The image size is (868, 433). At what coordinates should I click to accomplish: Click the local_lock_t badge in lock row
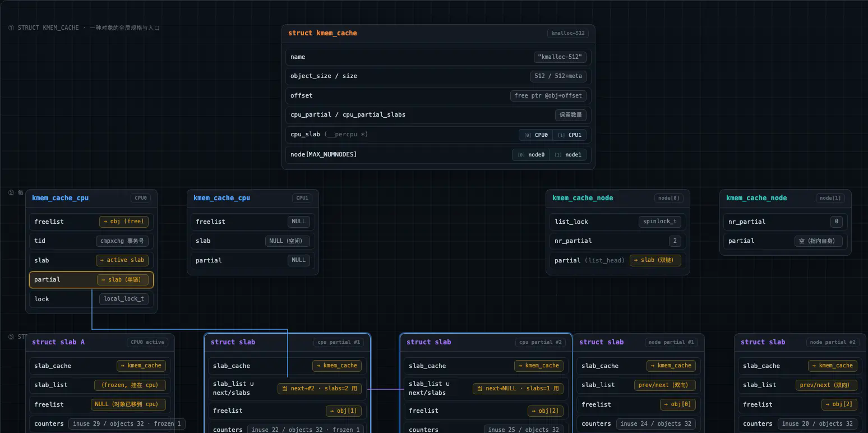tap(123, 299)
